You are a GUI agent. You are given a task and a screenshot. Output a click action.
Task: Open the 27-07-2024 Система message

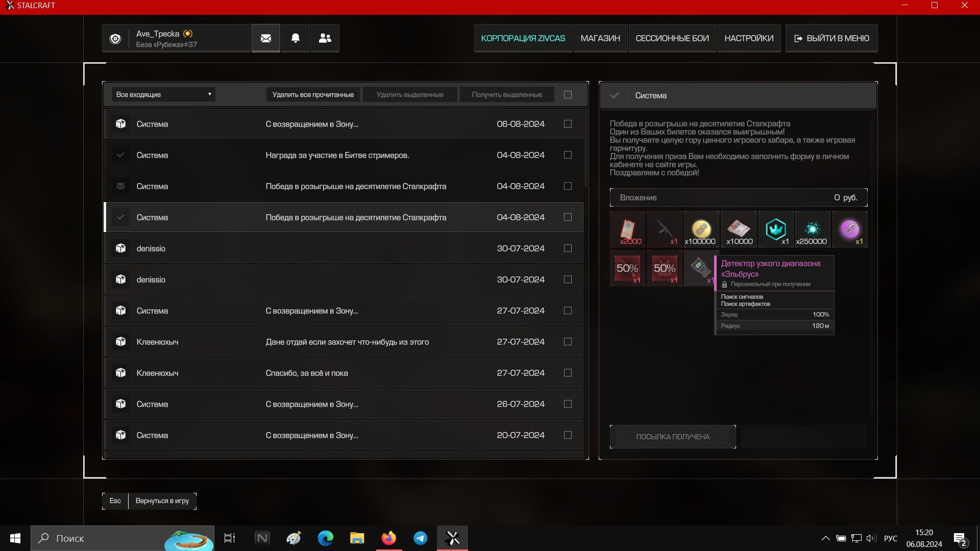click(x=344, y=311)
